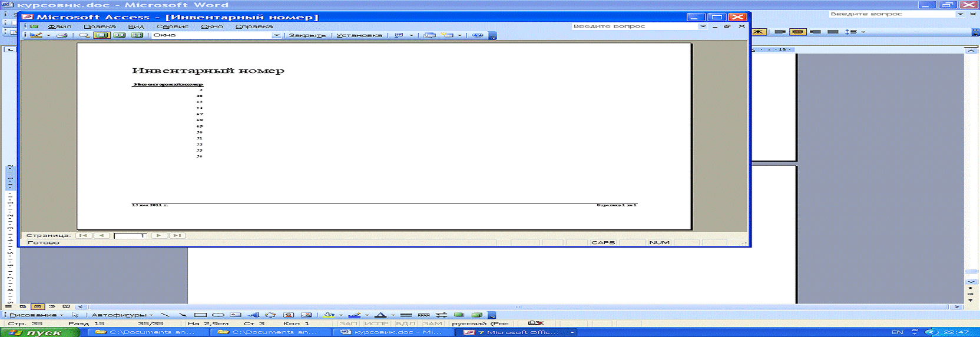Open the Файл menu
This screenshot has height=337, width=980.
tap(59, 26)
